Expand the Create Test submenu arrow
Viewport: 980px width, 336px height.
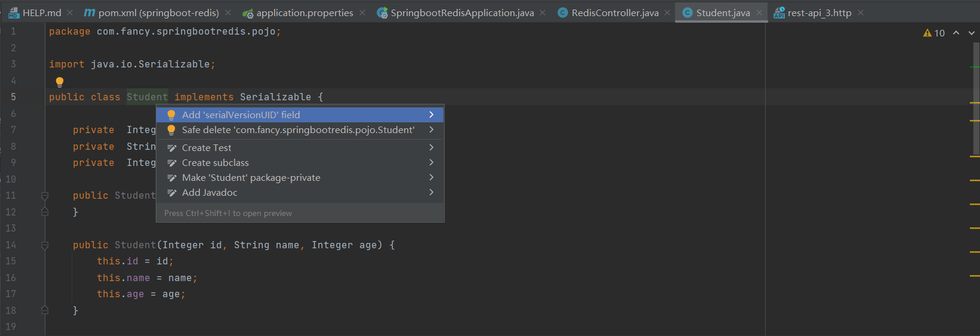[431, 147]
